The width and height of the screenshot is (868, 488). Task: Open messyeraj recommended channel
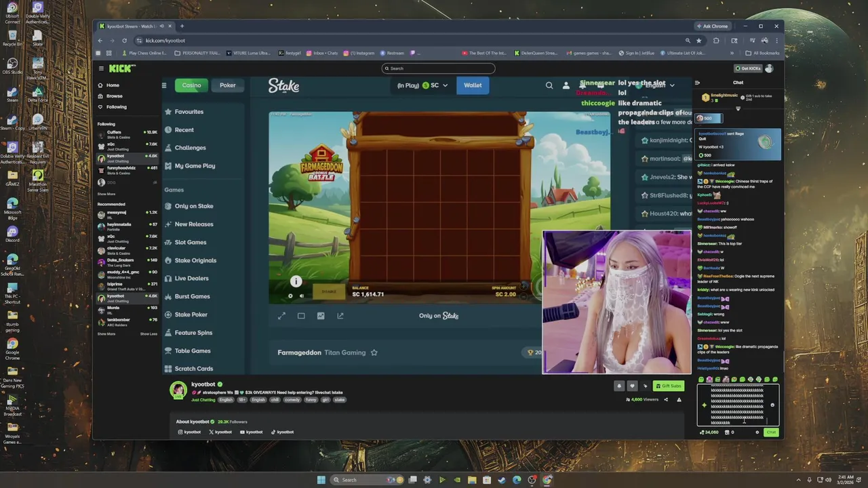tap(127, 214)
